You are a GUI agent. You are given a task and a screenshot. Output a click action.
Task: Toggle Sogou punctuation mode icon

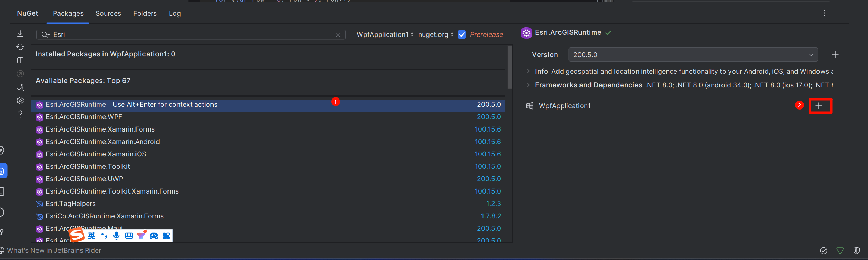click(104, 236)
